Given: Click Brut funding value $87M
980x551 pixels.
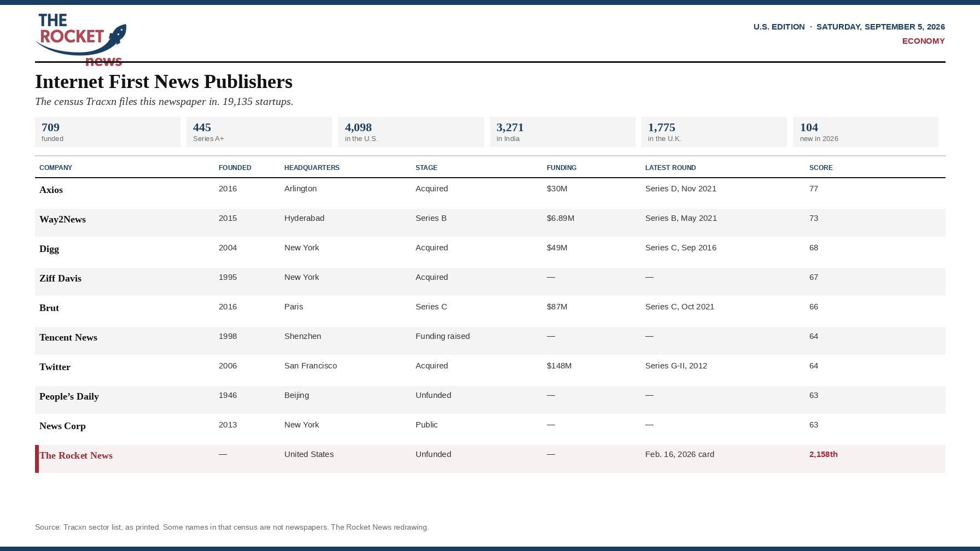Looking at the screenshot, I should [x=557, y=307].
